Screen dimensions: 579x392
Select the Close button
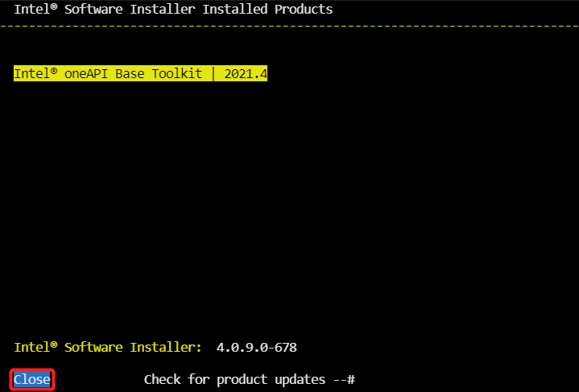coord(32,379)
